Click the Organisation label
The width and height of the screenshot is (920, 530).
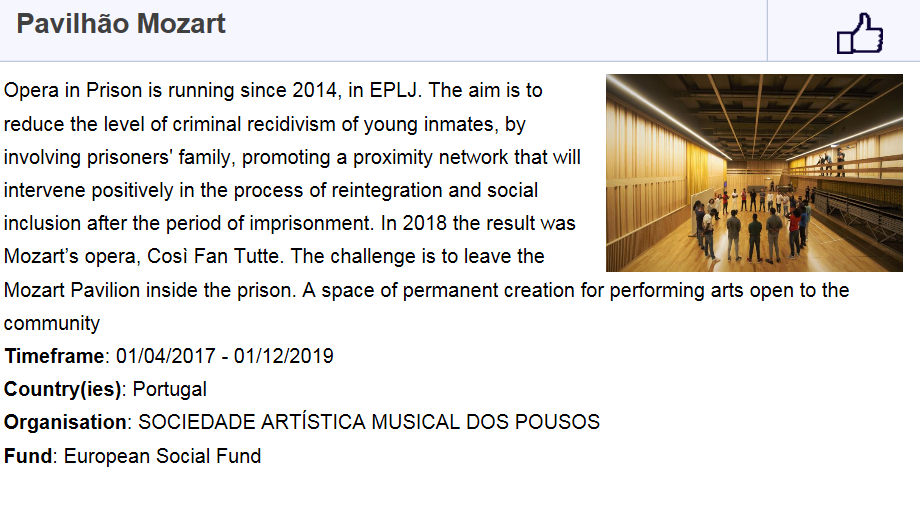tap(65, 423)
